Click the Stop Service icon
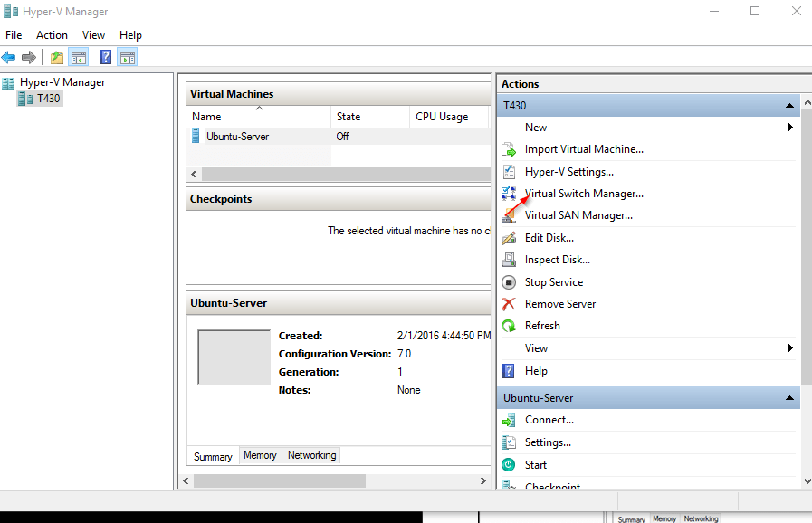This screenshot has width=812, height=523. 509,282
